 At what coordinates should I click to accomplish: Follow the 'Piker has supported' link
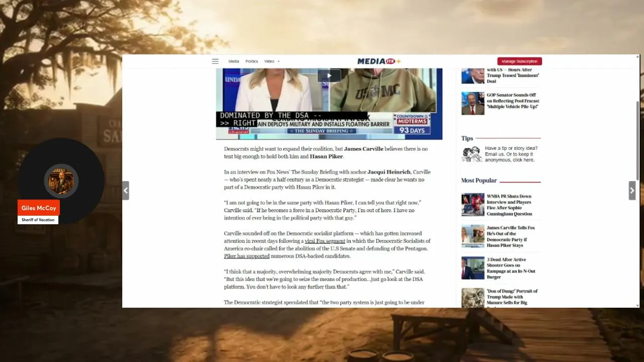coord(247,256)
